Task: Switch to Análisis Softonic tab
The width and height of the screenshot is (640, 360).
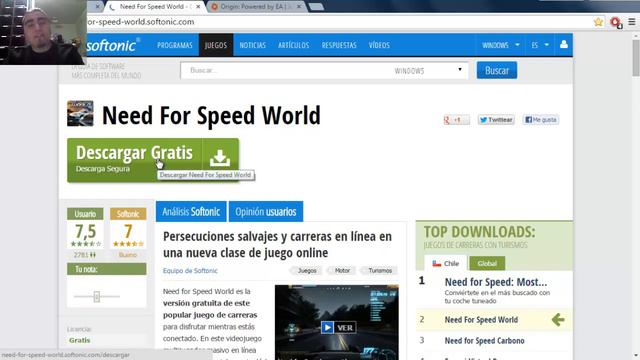Action: (191, 211)
